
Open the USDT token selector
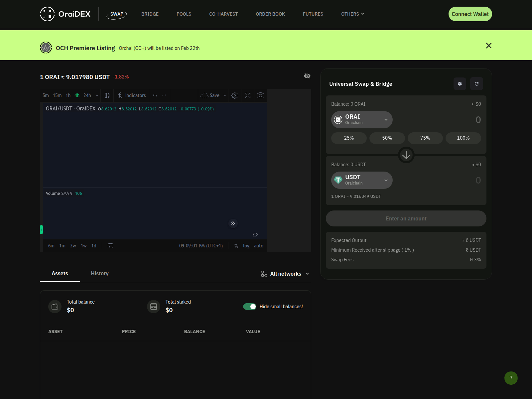(362, 180)
